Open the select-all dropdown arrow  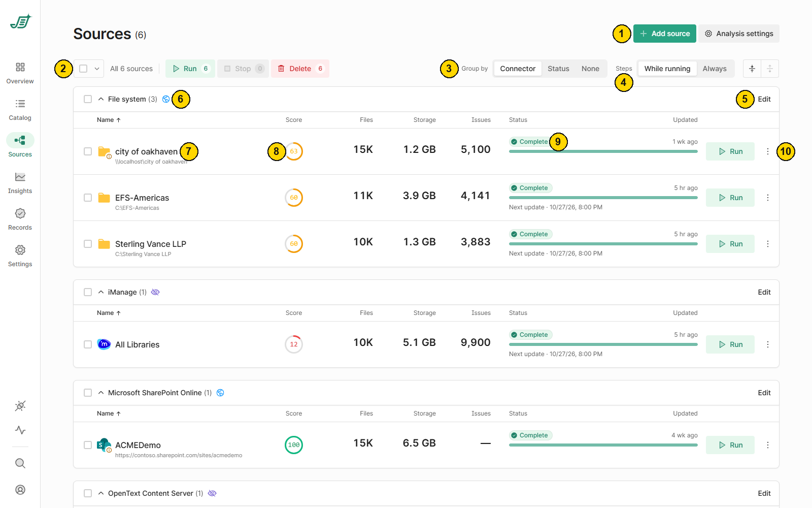pyautogui.click(x=97, y=69)
